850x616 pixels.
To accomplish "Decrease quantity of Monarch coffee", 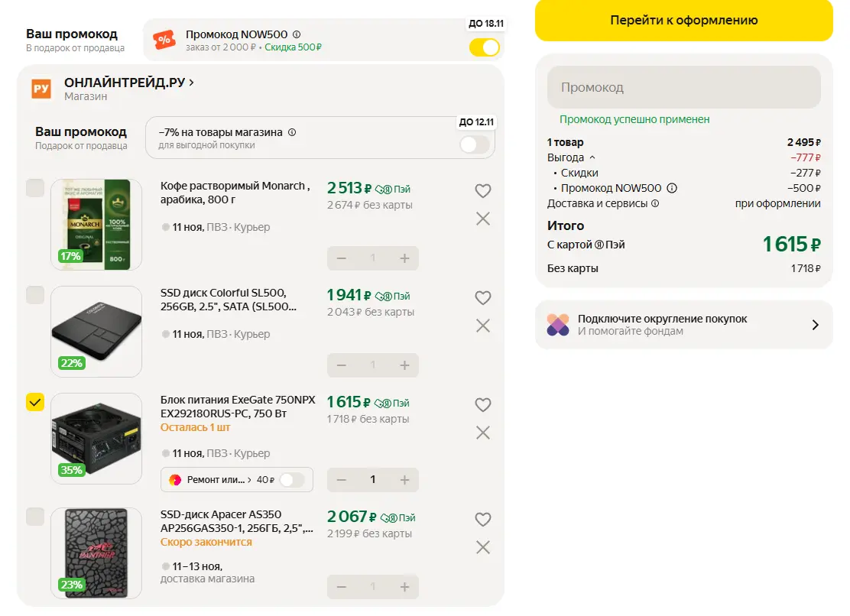I will [x=342, y=258].
